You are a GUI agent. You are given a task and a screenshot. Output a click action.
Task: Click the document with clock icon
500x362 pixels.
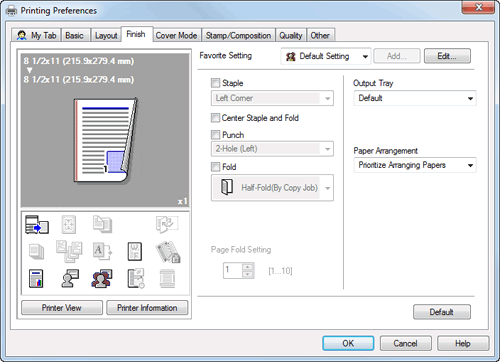[136, 279]
